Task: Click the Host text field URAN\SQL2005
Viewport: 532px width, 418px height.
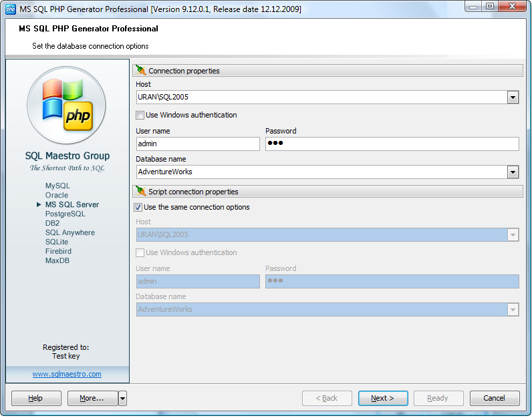Action: (322, 97)
